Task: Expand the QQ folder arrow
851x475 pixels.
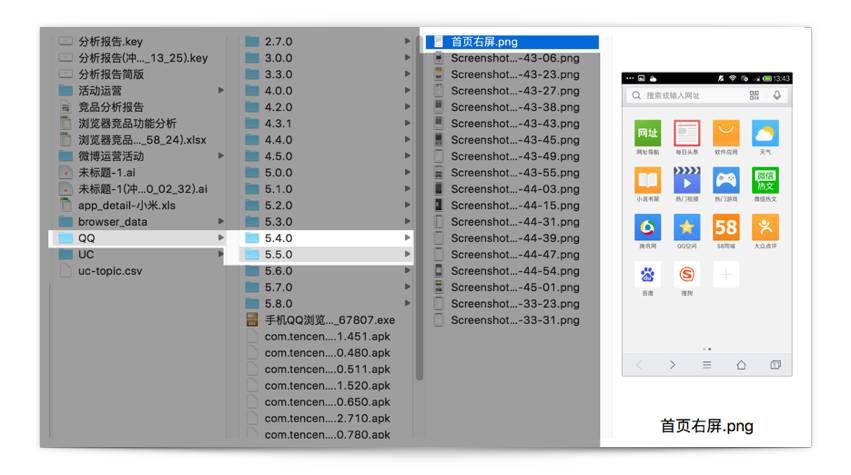Action: (x=221, y=238)
